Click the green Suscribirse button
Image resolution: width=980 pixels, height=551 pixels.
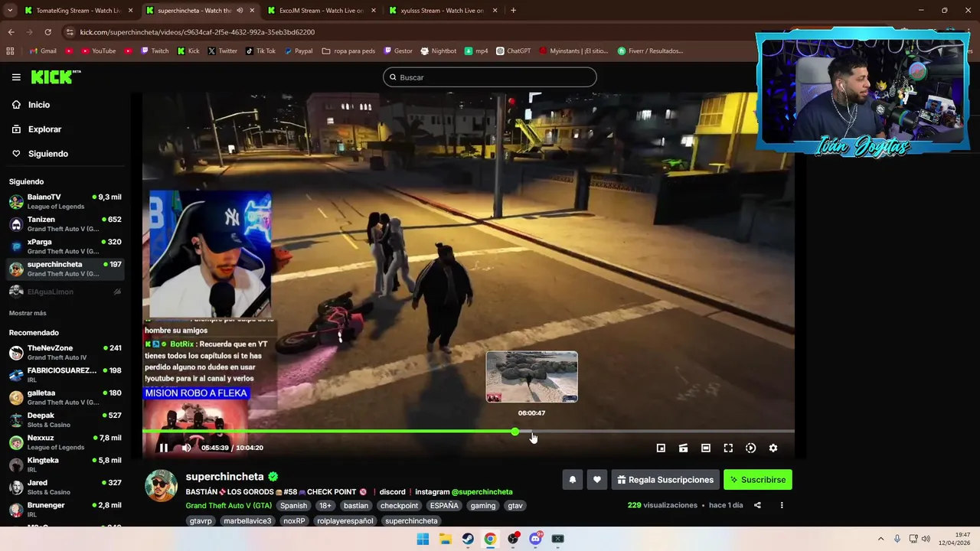point(758,480)
